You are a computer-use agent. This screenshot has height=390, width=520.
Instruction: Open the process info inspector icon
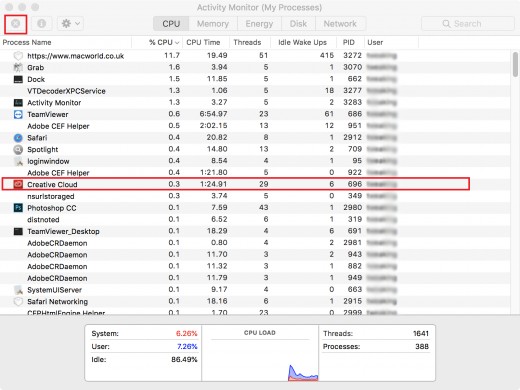(41, 24)
